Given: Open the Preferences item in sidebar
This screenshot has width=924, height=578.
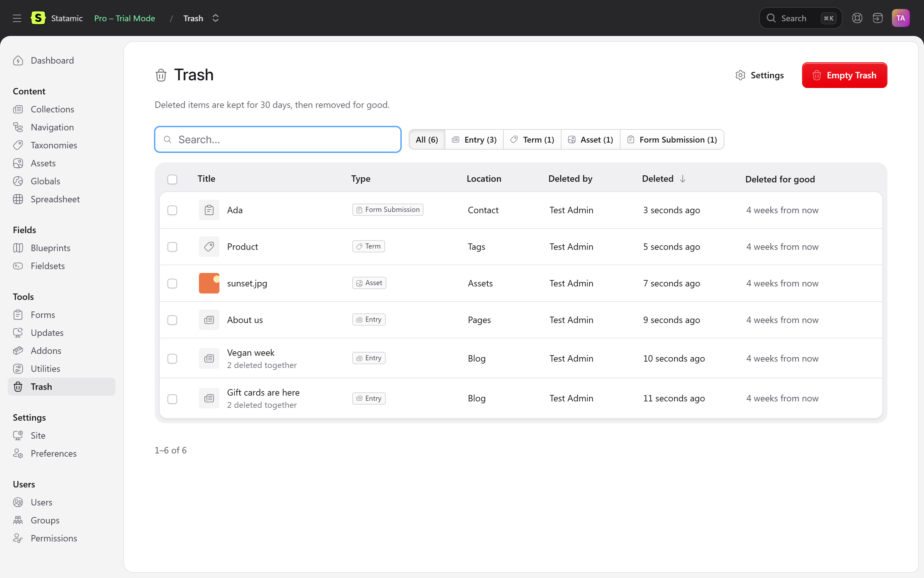Looking at the screenshot, I should click(61, 453).
